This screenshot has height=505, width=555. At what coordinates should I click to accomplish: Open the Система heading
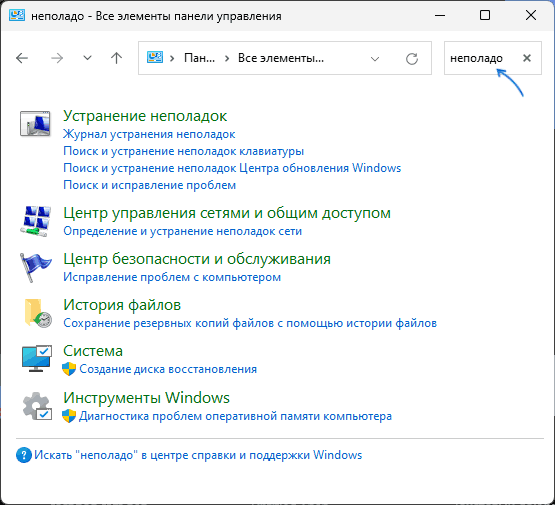(x=93, y=351)
